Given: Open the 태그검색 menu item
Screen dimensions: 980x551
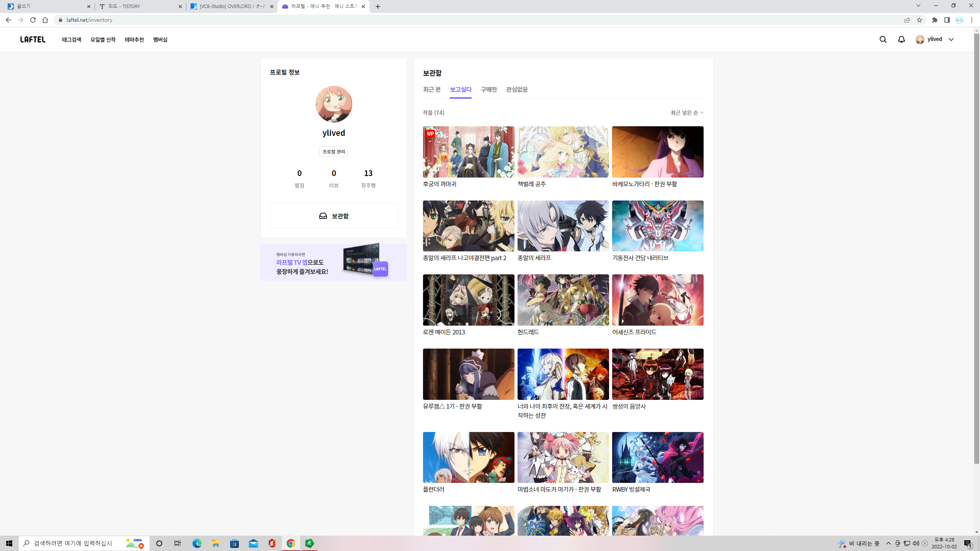Looking at the screenshot, I should (72, 39).
